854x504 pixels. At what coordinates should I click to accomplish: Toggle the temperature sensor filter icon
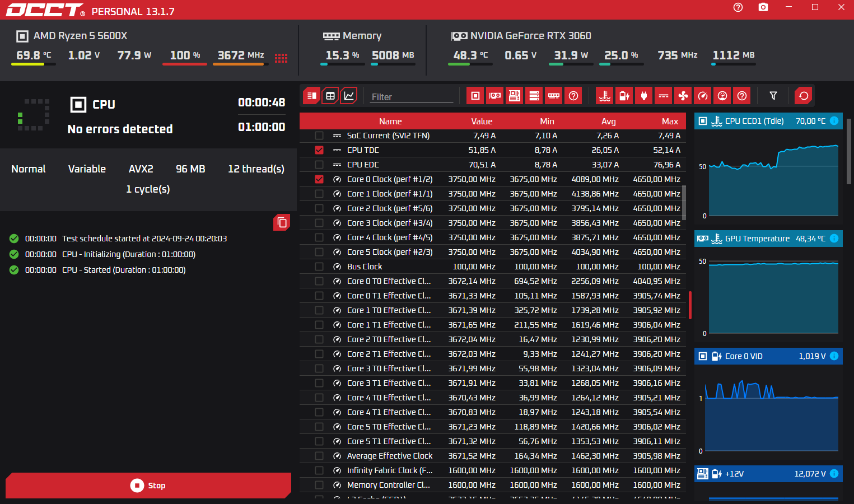(605, 96)
